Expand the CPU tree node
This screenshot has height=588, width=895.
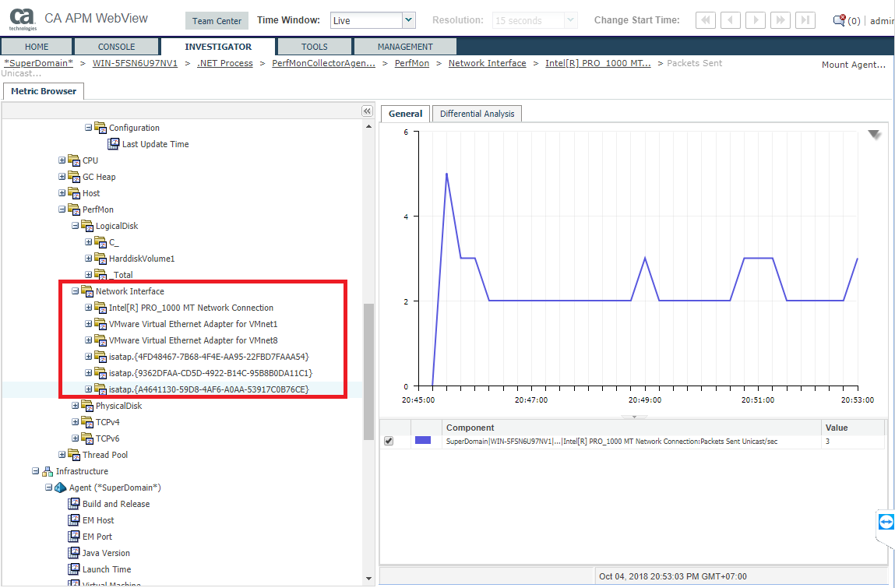(x=62, y=160)
